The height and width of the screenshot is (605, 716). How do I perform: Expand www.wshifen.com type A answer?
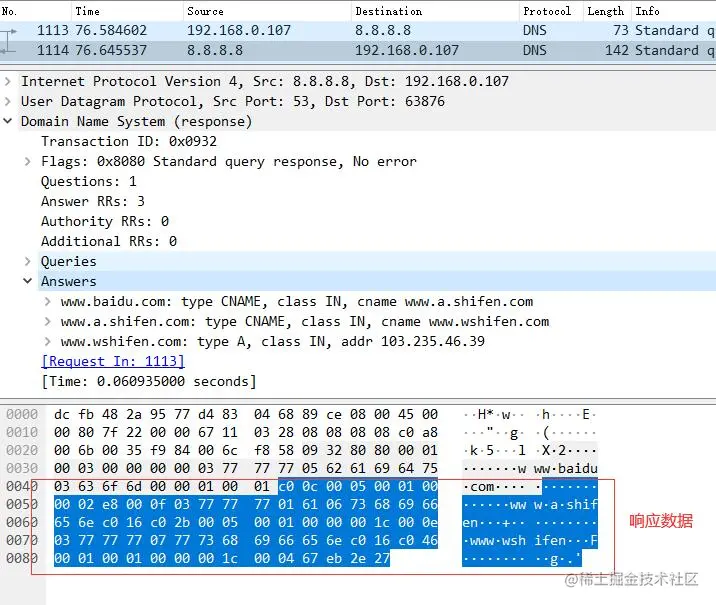coord(47,342)
